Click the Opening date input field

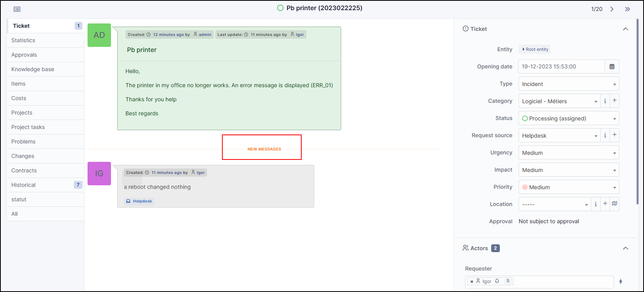561,66
